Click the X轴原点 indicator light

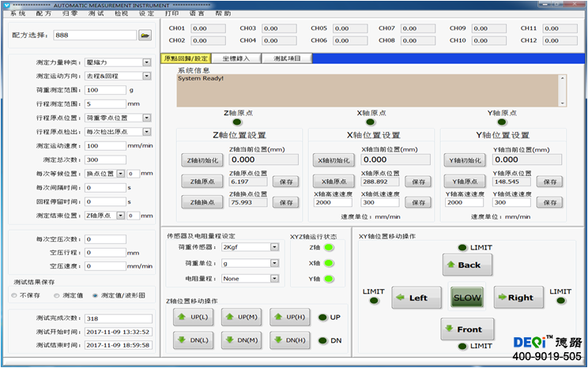click(371, 122)
